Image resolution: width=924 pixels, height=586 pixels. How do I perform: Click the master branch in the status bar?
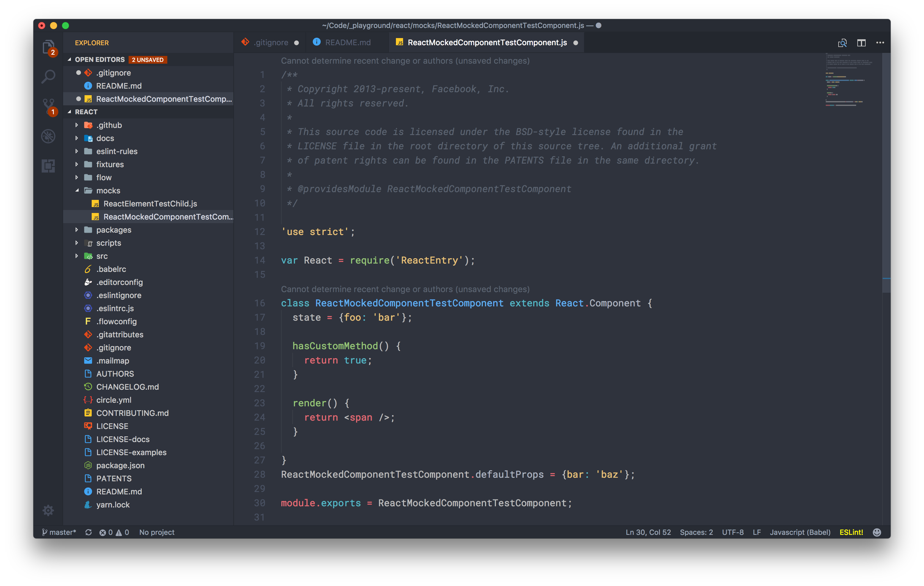coord(60,532)
